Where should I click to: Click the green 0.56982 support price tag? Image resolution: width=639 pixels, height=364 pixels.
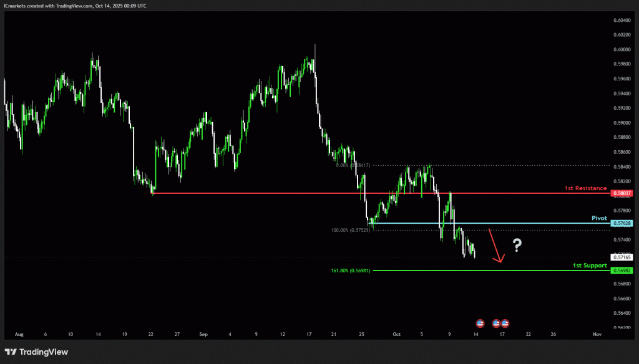click(x=622, y=271)
